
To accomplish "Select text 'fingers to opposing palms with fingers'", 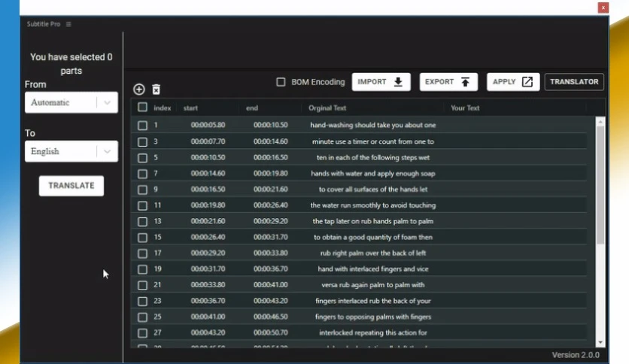I will (x=373, y=317).
